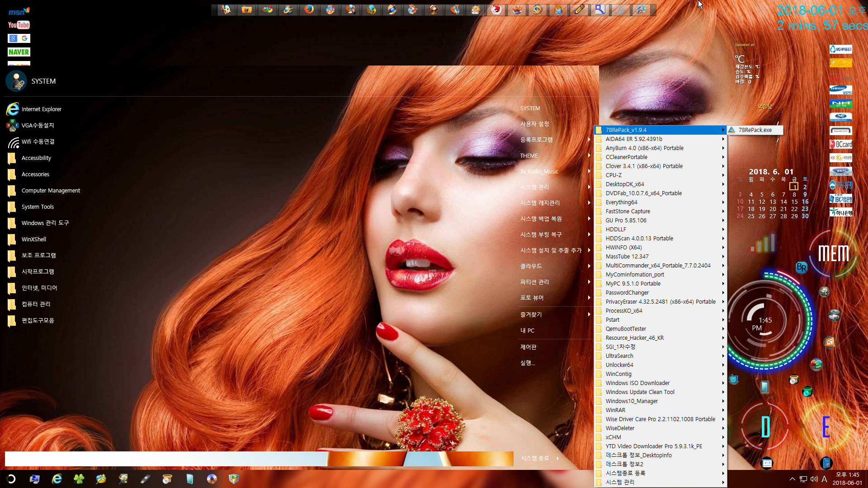Open the Tv_Radio_Music submenu
The width and height of the screenshot is (868, 488).
pos(555,171)
